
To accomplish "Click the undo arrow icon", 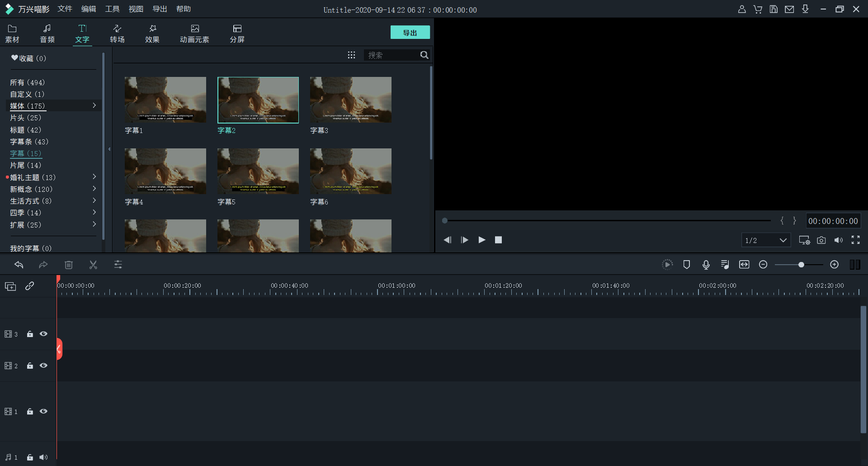I will 19,265.
